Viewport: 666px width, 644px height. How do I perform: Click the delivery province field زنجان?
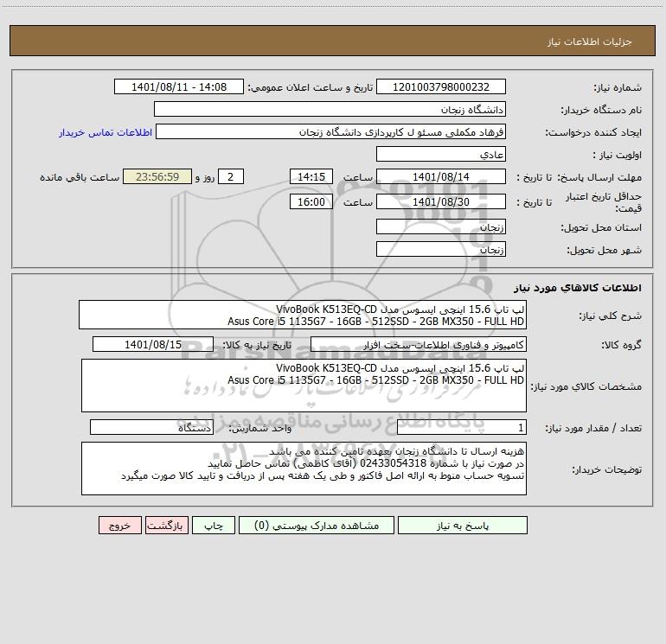441,226
